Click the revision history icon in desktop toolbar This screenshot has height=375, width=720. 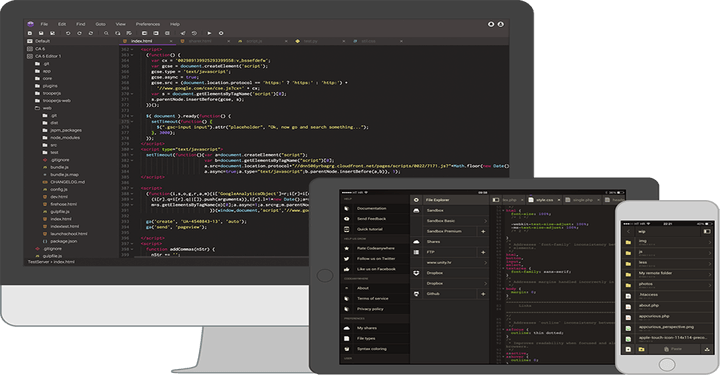coord(194,33)
